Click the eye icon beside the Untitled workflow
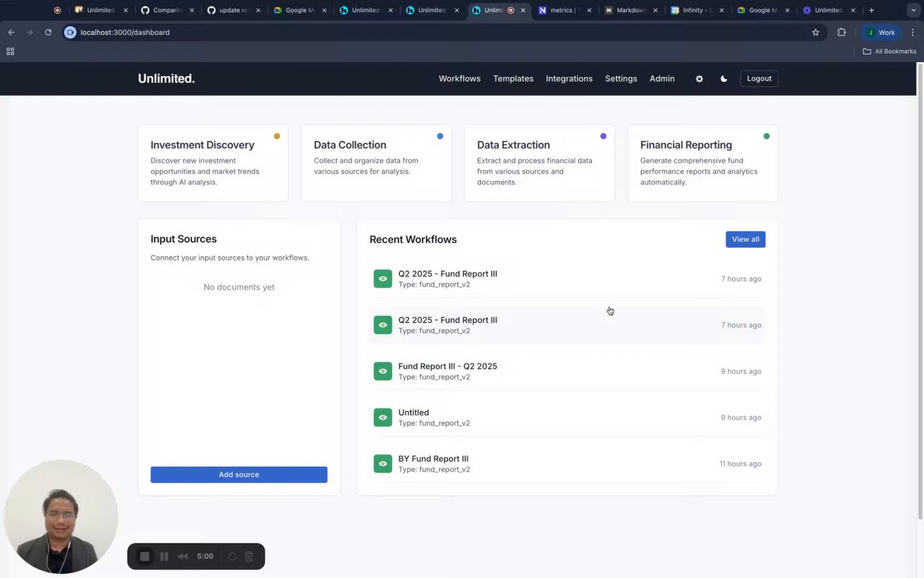 point(383,418)
